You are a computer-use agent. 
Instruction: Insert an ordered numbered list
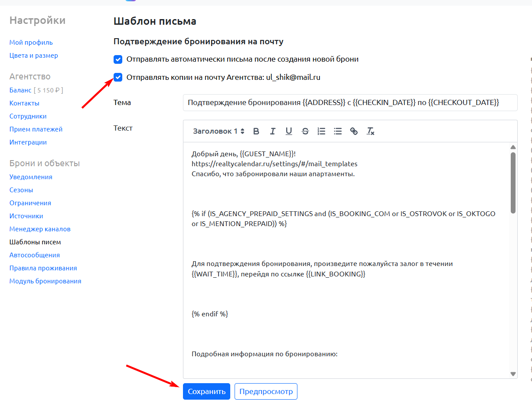coord(321,131)
